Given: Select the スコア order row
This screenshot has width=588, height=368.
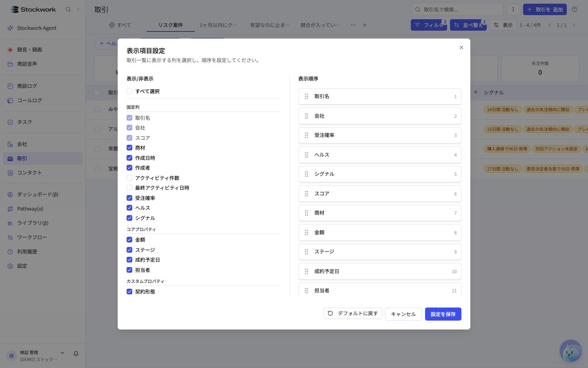Looking at the screenshot, I should [380, 194].
